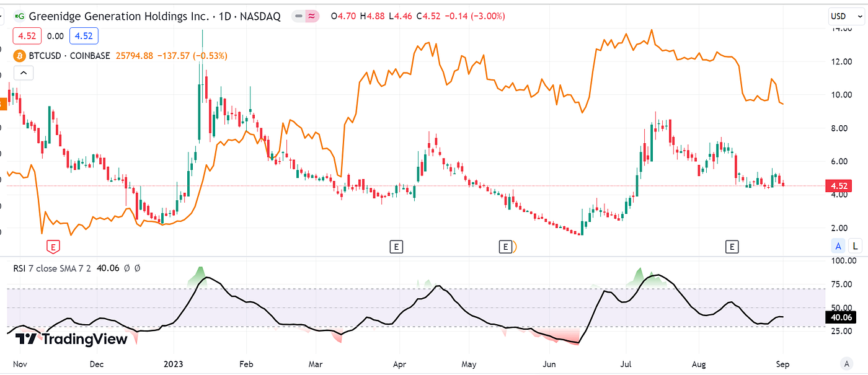Click the Nov label on time axis
Viewport: 868px width, 375px height.
(x=20, y=364)
